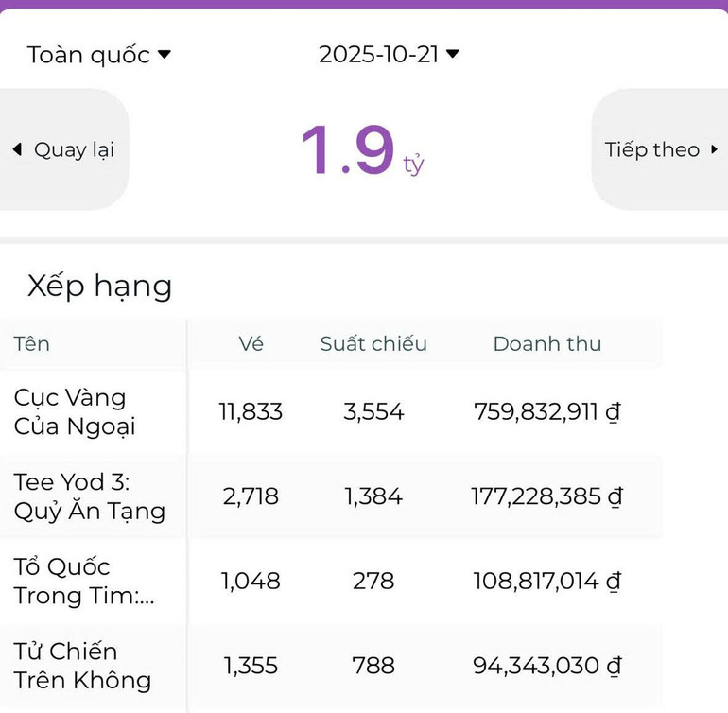
Task: Click the 759,832,911 ₫ revenue cell
Action: pos(546,411)
